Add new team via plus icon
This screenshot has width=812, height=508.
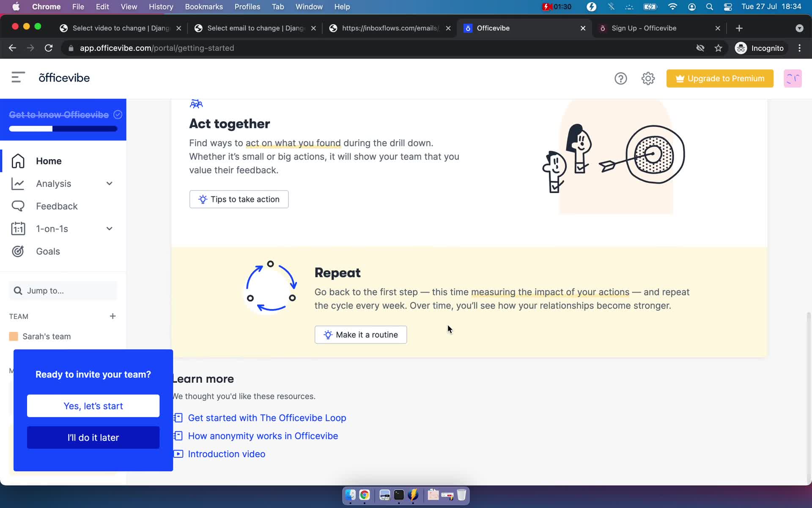tap(112, 316)
